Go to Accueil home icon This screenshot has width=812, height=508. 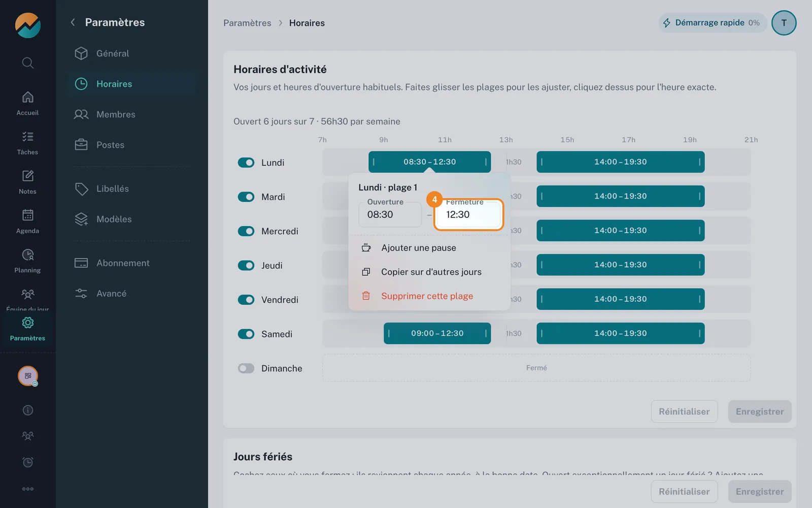(28, 97)
